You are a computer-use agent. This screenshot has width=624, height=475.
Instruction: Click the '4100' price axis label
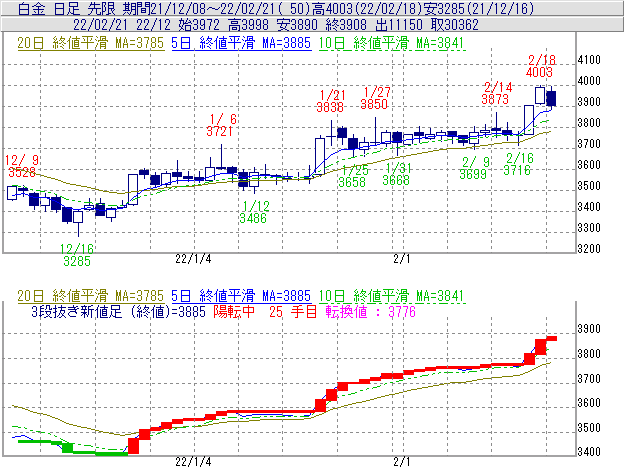tap(589, 60)
